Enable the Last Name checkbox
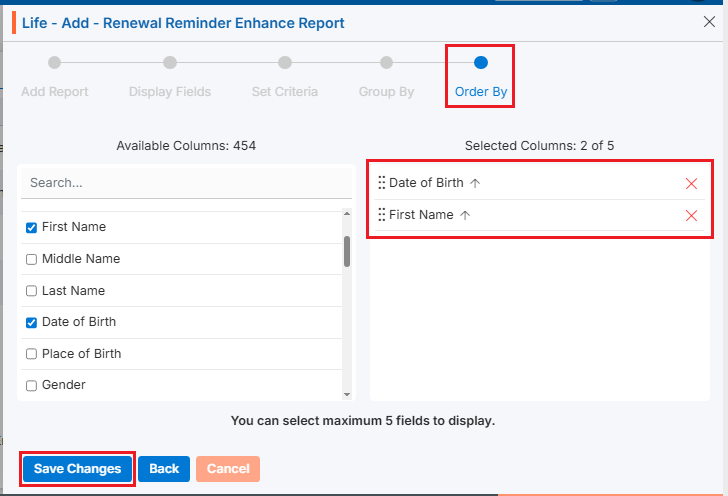 tap(32, 291)
